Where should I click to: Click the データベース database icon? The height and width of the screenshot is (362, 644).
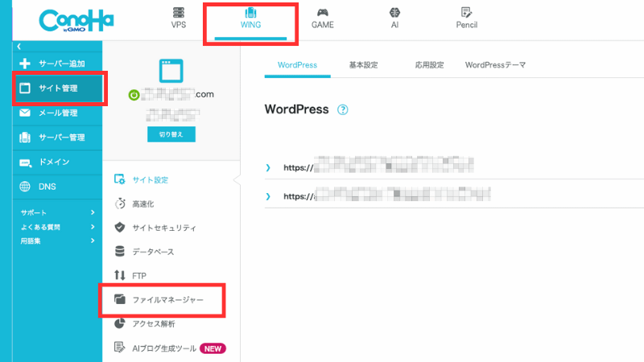coord(120,252)
